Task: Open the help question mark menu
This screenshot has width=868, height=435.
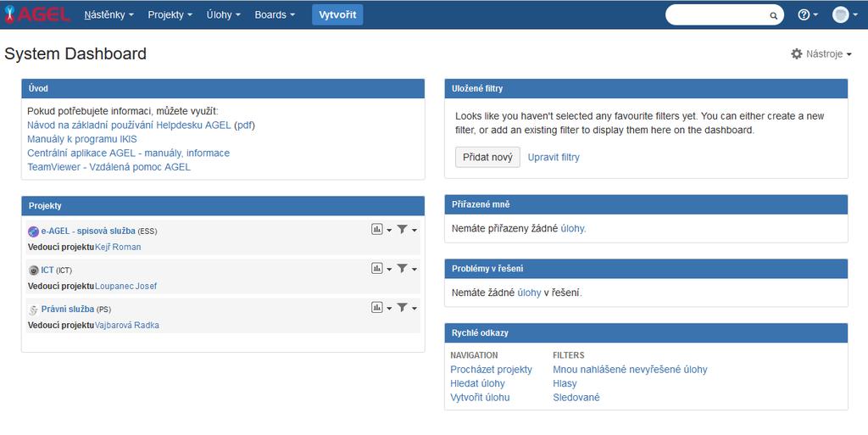Action: (807, 15)
